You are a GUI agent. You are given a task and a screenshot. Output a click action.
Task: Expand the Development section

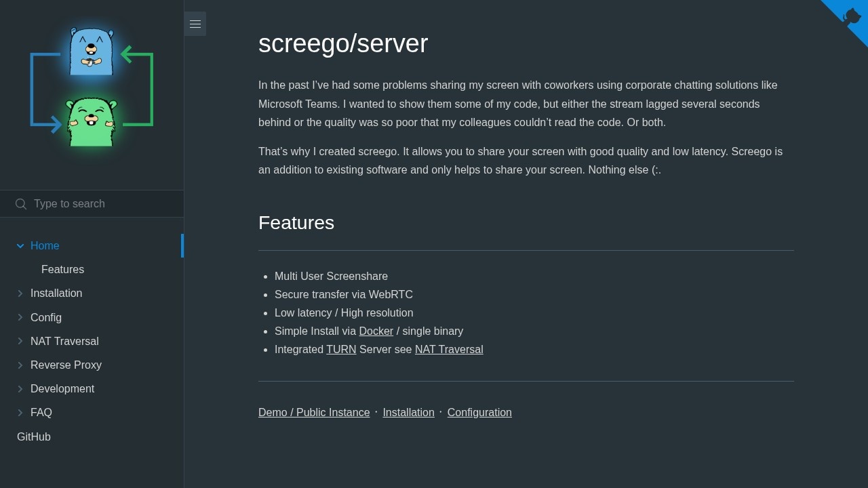[x=20, y=388]
